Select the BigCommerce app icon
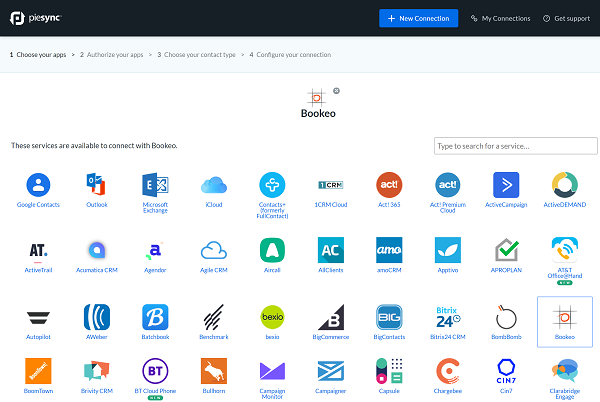 tap(331, 317)
